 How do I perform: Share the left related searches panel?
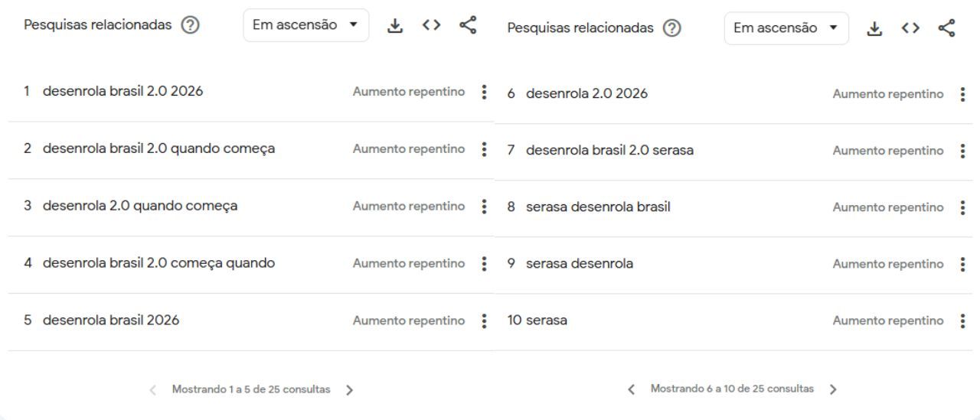pyautogui.click(x=467, y=25)
